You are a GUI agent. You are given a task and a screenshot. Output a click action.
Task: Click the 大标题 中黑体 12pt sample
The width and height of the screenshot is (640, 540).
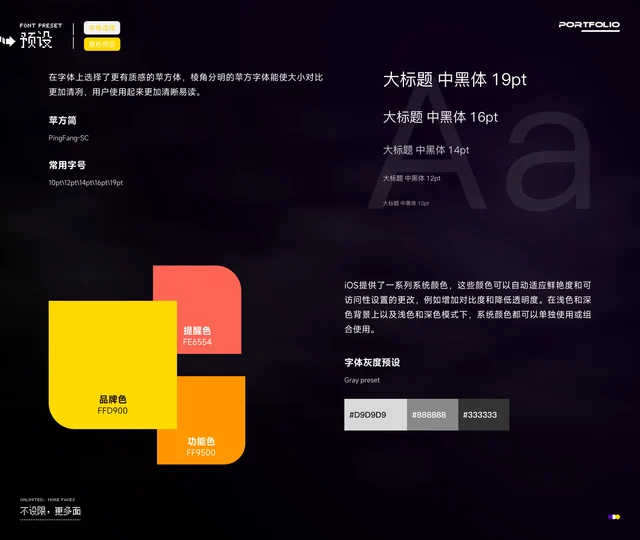(x=412, y=178)
